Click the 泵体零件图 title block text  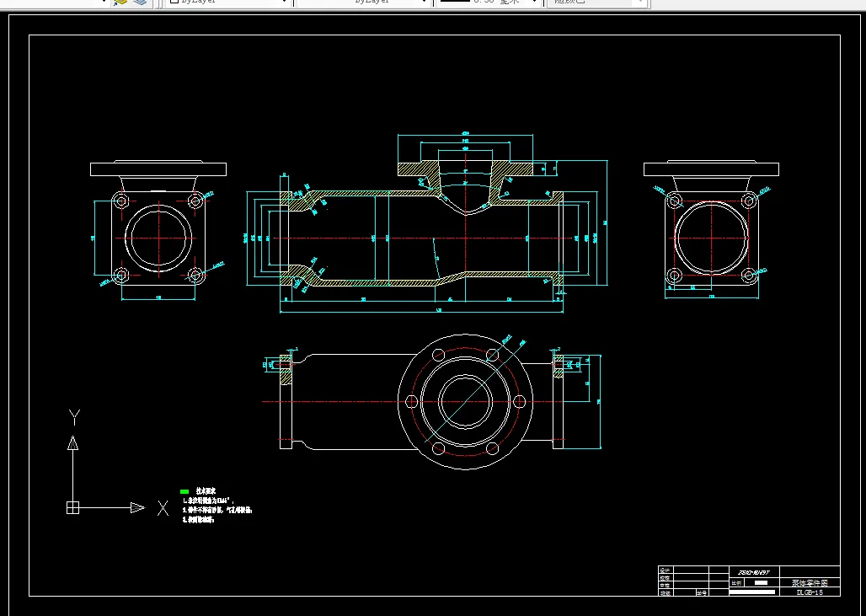(809, 582)
